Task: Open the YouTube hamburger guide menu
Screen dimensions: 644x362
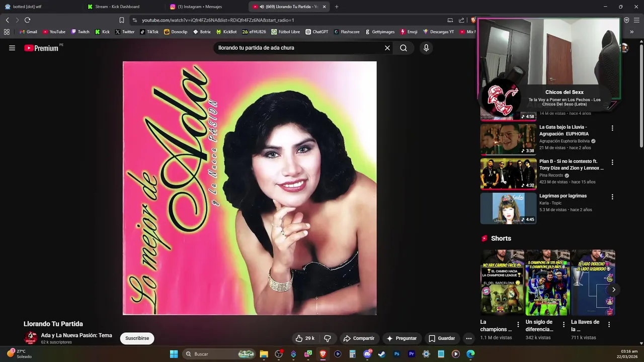Action: (12, 48)
